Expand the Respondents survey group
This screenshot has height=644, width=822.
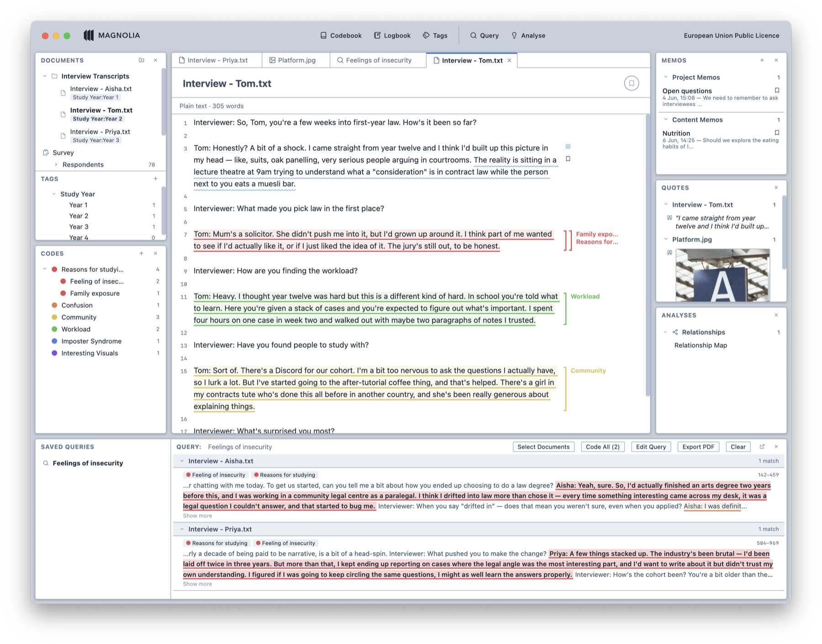click(56, 164)
